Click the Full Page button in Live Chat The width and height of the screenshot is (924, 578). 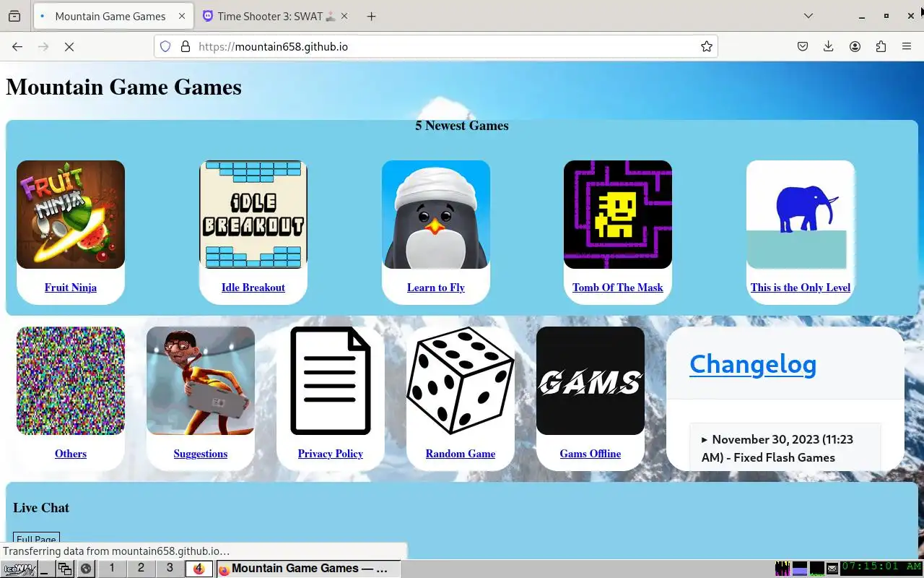click(36, 539)
